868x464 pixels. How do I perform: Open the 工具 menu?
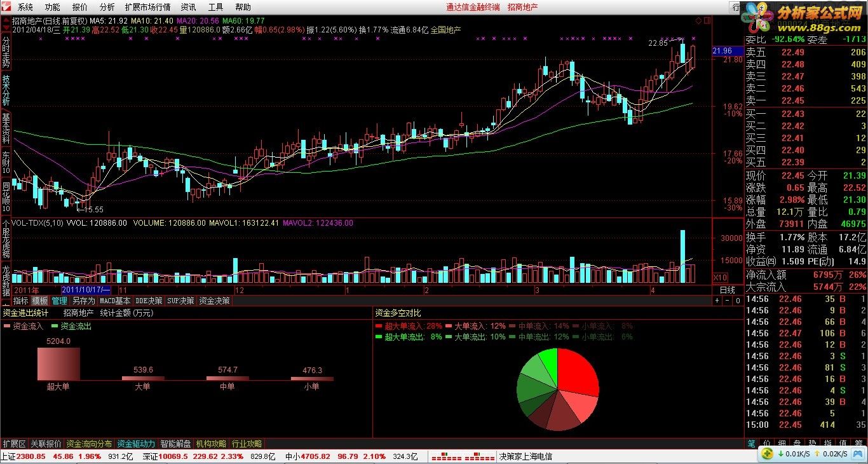tap(216, 7)
